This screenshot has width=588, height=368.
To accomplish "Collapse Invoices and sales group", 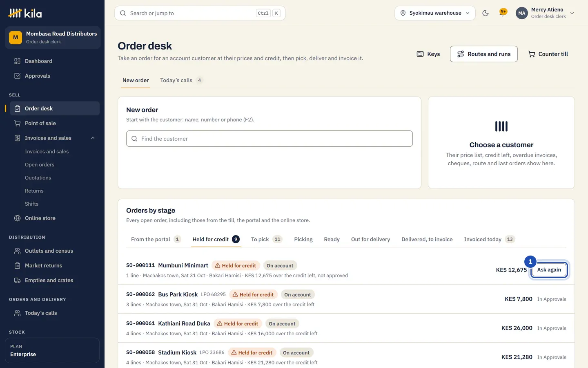I will click(x=93, y=138).
